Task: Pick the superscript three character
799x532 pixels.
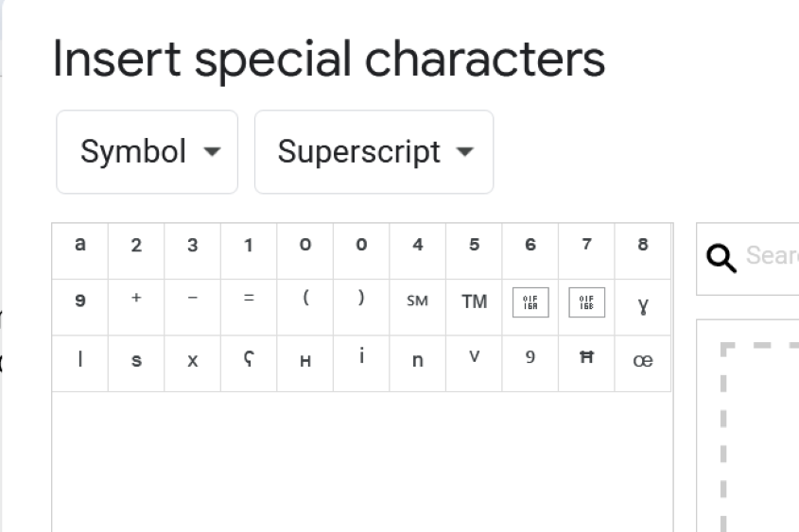Action: pyautogui.click(x=192, y=246)
